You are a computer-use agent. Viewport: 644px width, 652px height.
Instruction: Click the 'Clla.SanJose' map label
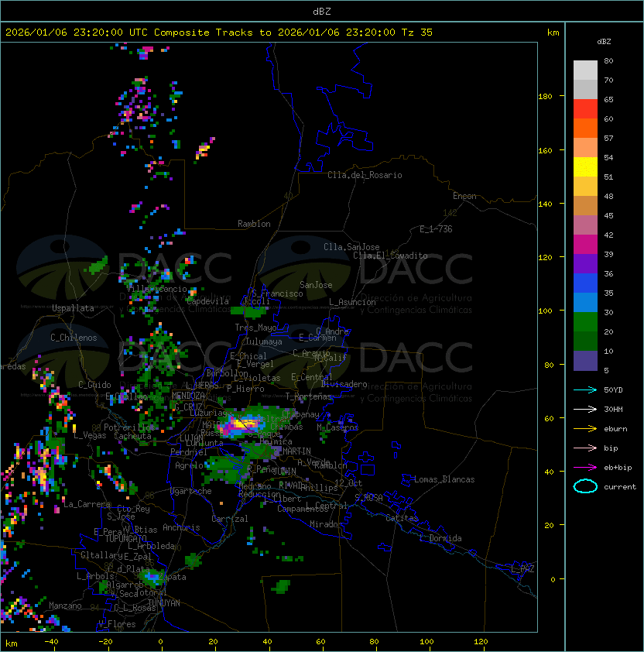(x=351, y=247)
